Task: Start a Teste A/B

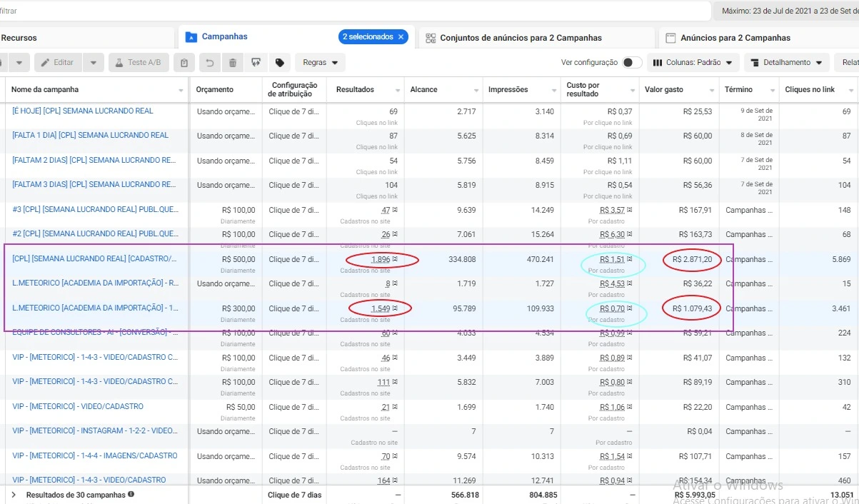Action: (139, 63)
